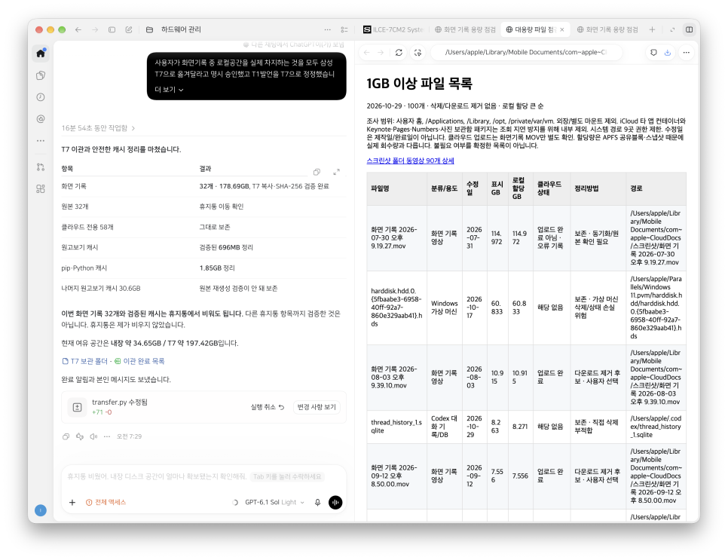Read response aloud with speaker icon
The width and height of the screenshot is (728, 560).
93,436
